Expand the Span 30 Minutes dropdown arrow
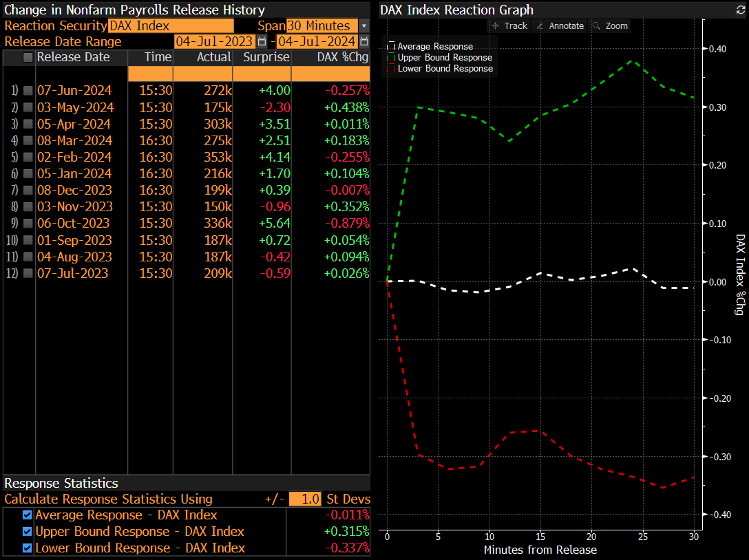 tap(364, 25)
